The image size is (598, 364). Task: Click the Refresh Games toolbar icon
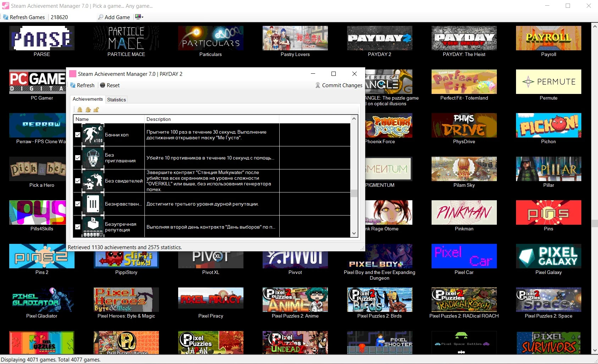6,17
